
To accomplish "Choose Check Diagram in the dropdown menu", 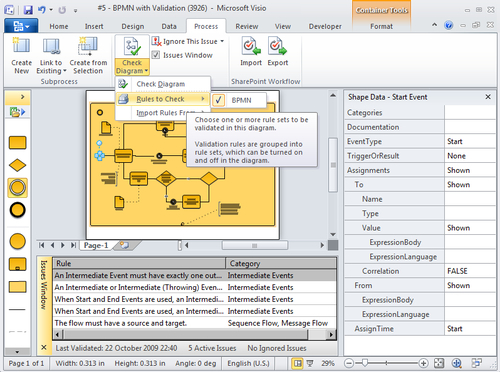I will tap(163, 84).
